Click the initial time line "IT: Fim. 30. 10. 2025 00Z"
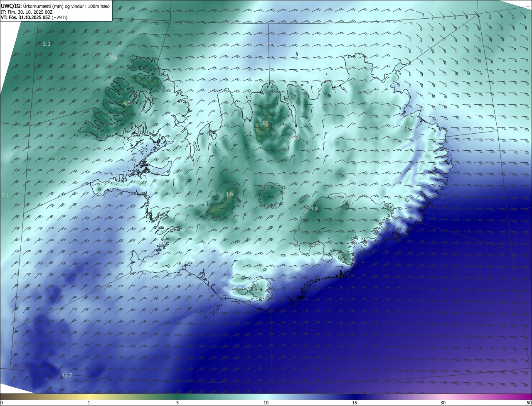Viewport: 532px width, 406px height. click(27, 12)
